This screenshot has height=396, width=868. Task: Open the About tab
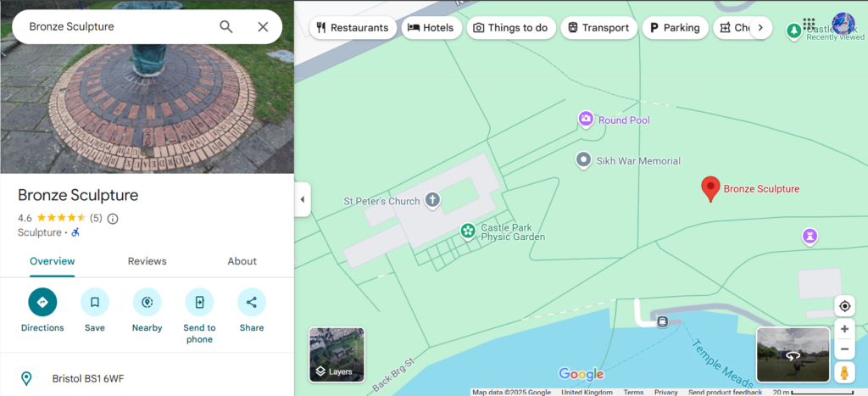point(242,261)
